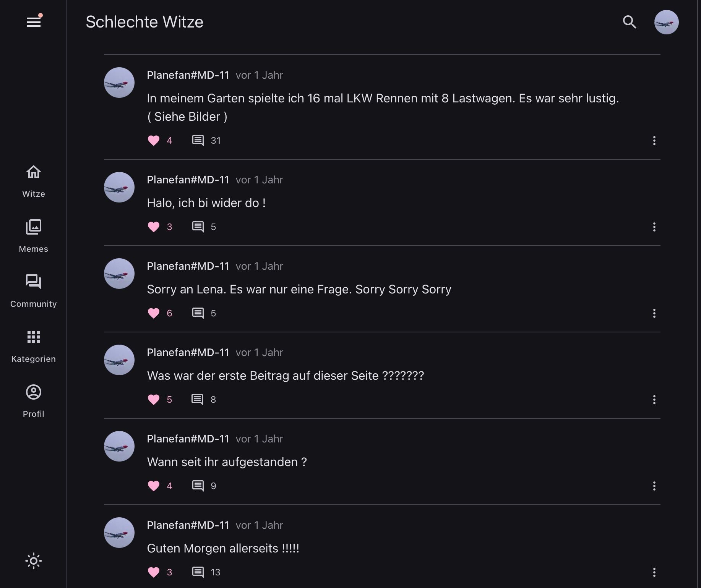Toggle light/dark theme with sun icon

click(x=34, y=561)
